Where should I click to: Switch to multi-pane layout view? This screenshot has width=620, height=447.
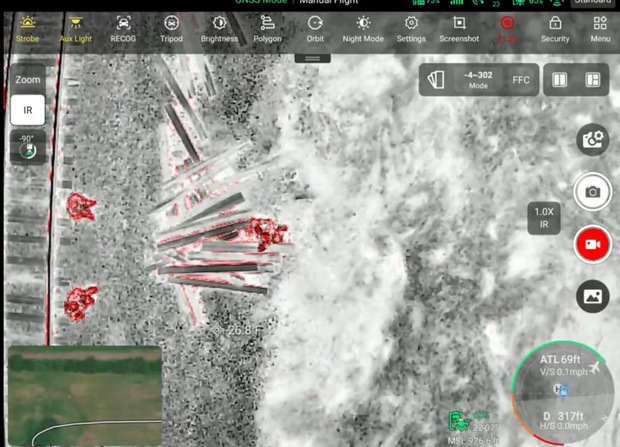pos(593,80)
